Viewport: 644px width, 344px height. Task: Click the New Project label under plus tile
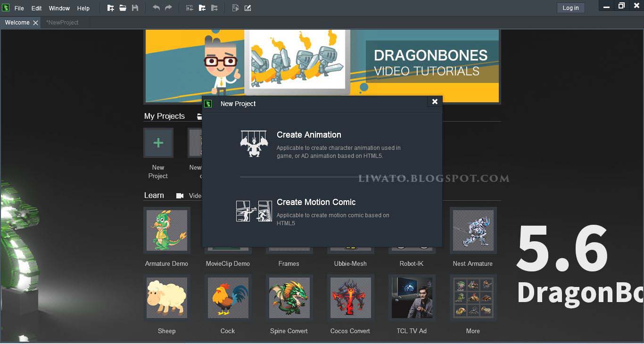[158, 172]
